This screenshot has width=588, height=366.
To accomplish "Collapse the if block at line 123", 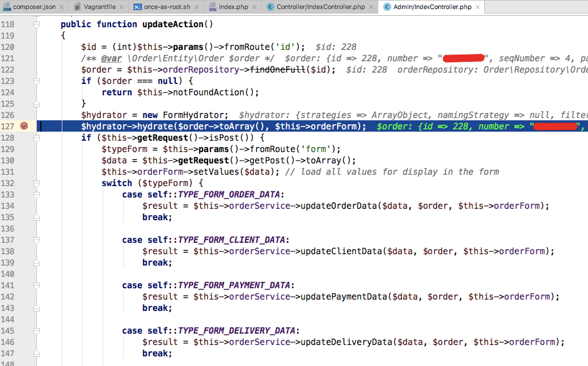I will point(36,81).
